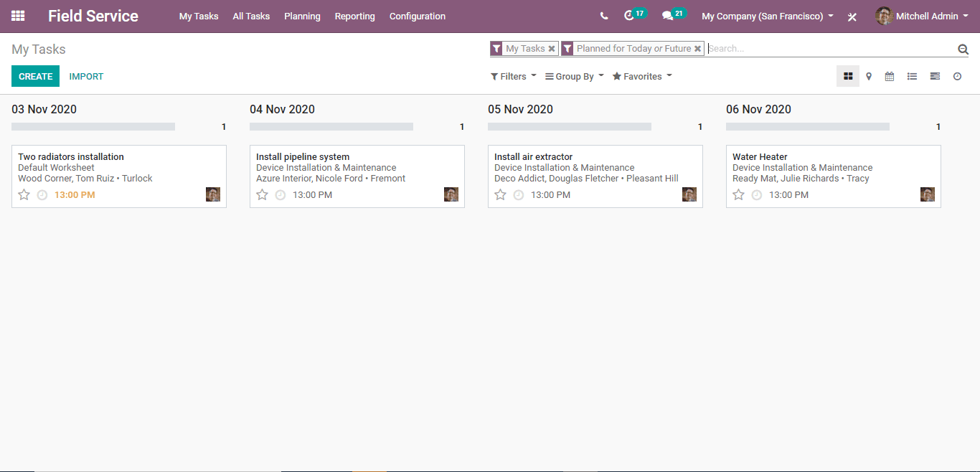Open the Configuration menu
This screenshot has width=980, height=472.
(x=417, y=16)
